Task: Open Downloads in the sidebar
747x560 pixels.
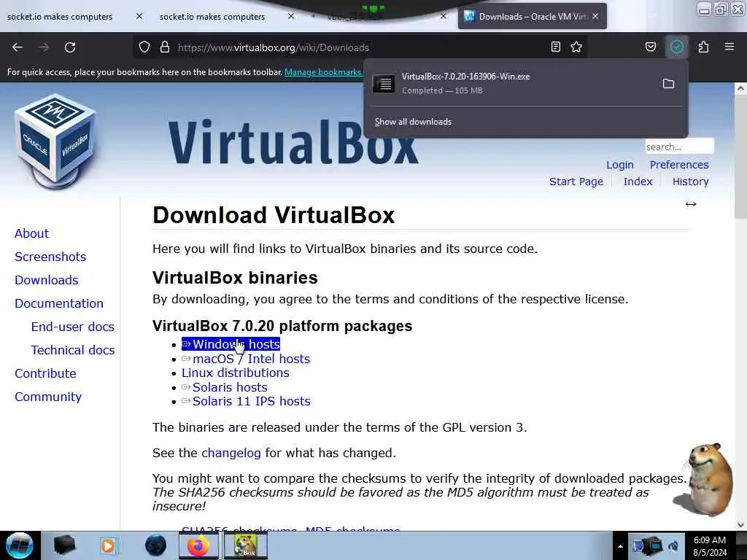Action: pos(47,281)
